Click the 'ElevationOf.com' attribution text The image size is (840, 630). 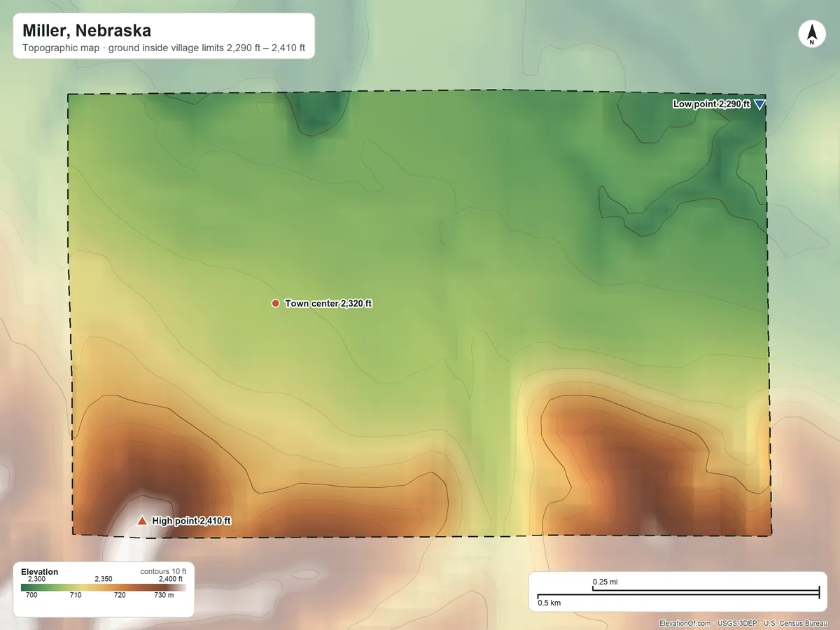click(685, 623)
